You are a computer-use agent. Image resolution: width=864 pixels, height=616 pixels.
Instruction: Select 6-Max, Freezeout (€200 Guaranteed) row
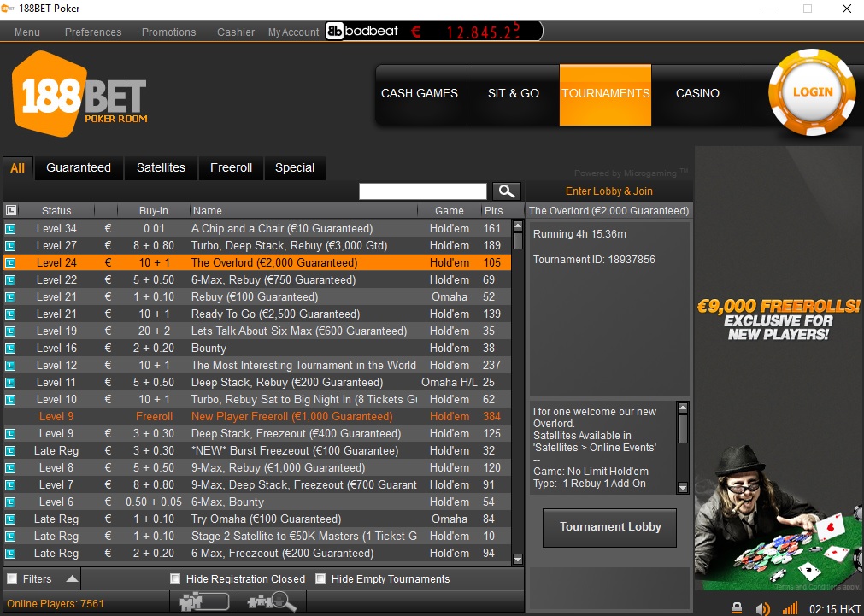[257, 553]
